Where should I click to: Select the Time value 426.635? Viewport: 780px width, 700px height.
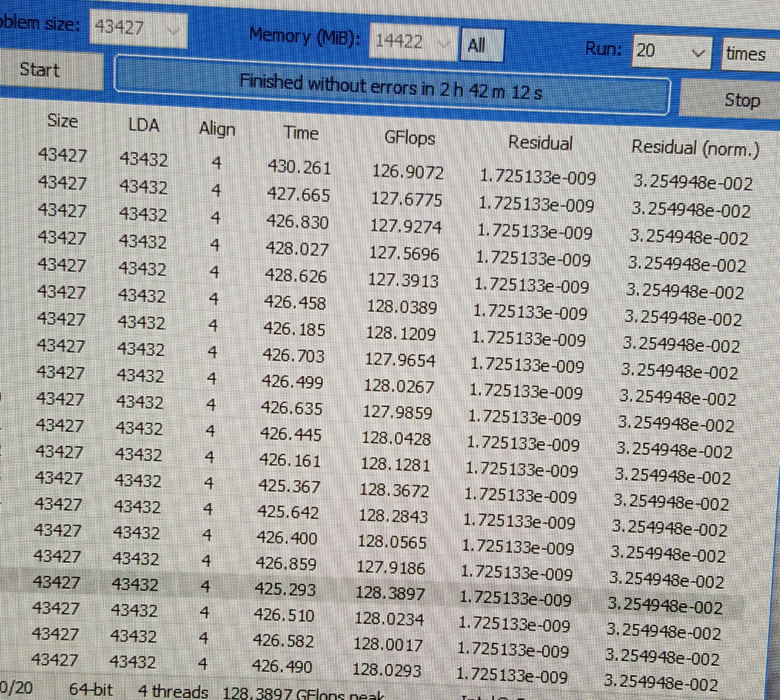pyautogui.click(x=292, y=408)
